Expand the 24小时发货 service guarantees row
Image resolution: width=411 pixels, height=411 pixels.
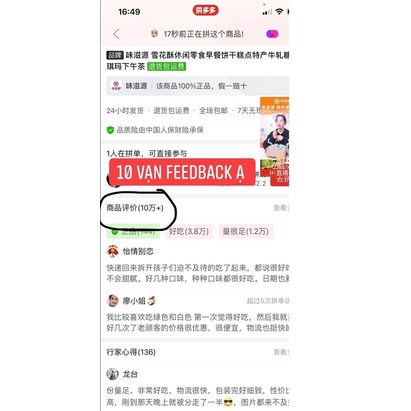tap(183, 111)
